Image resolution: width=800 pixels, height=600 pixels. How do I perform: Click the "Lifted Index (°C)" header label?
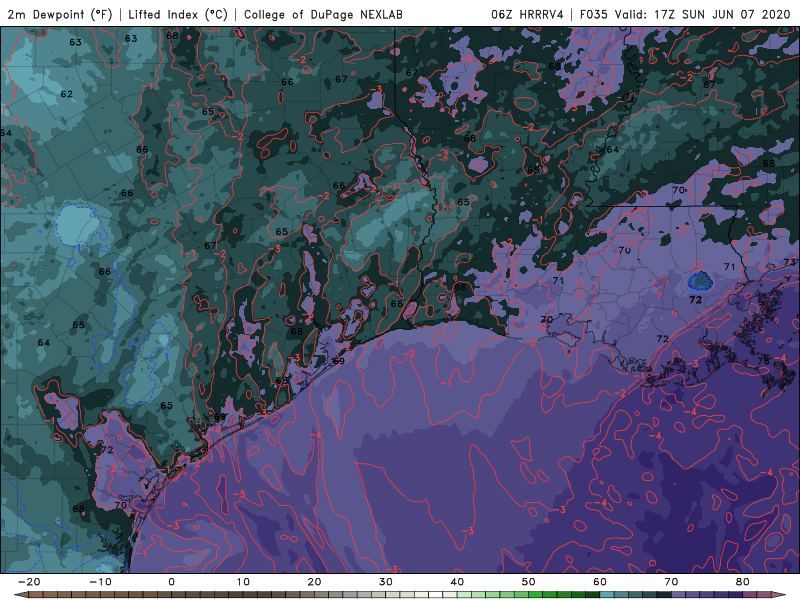(178, 14)
